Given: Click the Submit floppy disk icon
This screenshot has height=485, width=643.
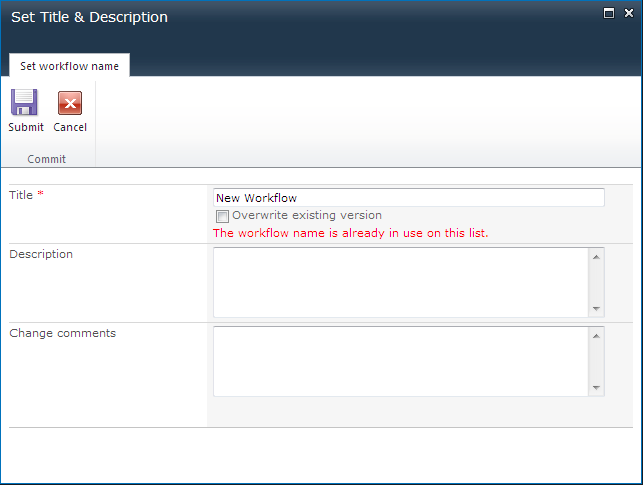Looking at the screenshot, I should (x=24, y=102).
